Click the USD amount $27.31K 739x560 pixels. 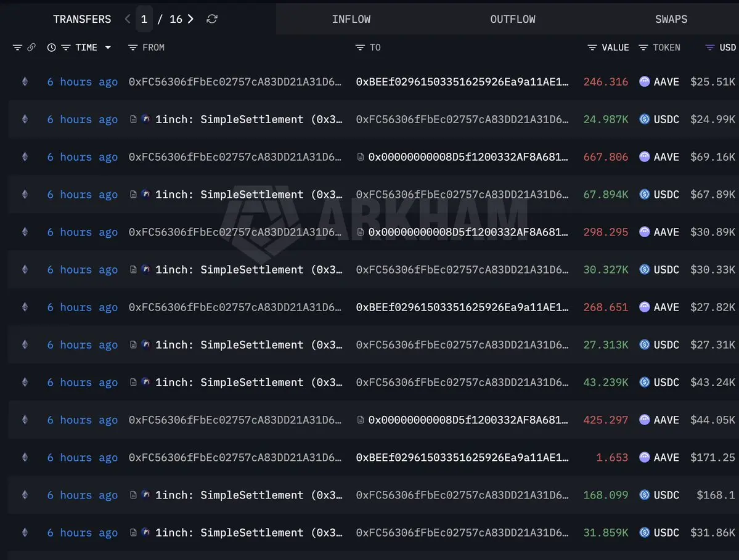coord(712,345)
